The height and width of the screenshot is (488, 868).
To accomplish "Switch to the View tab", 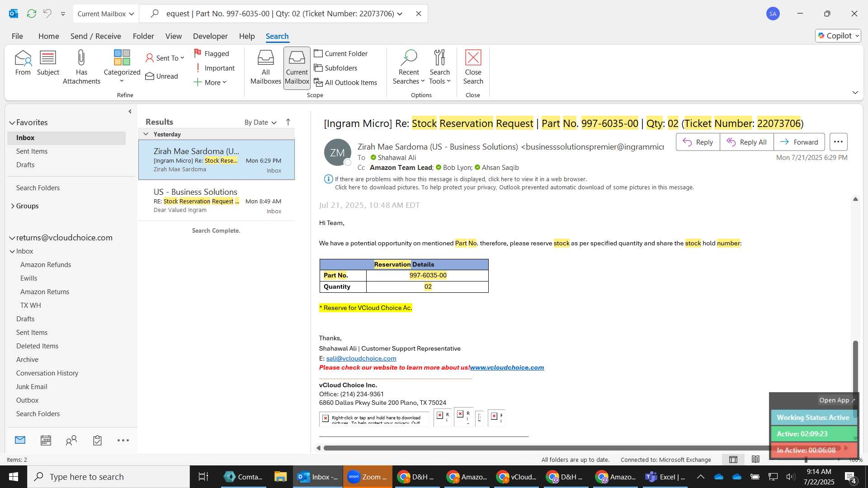I will (174, 36).
